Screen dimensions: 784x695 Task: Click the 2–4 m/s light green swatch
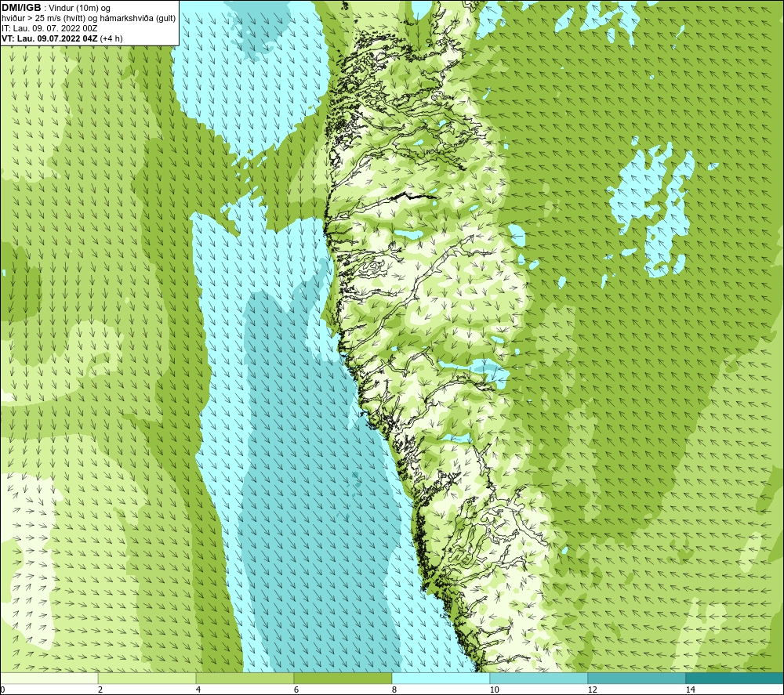point(147,678)
